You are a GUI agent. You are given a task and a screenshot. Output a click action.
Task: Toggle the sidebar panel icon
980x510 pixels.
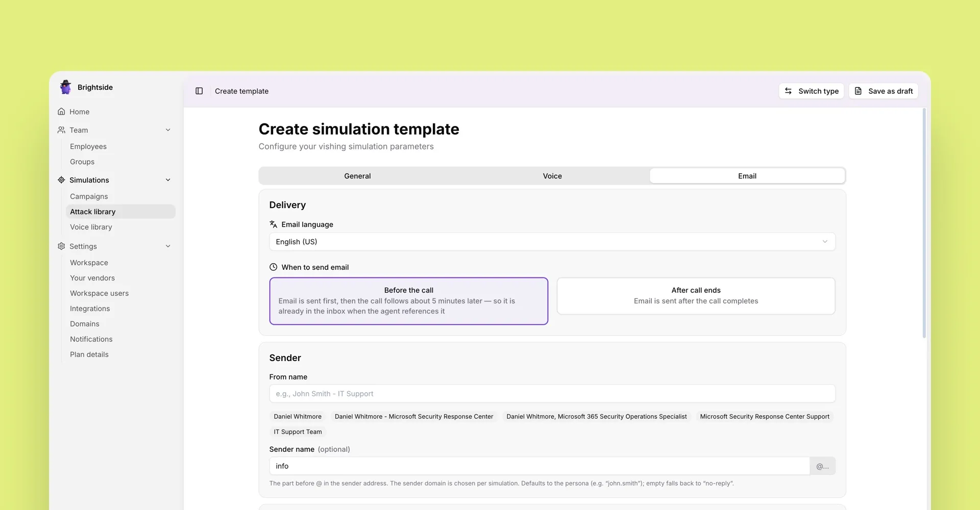pyautogui.click(x=199, y=91)
